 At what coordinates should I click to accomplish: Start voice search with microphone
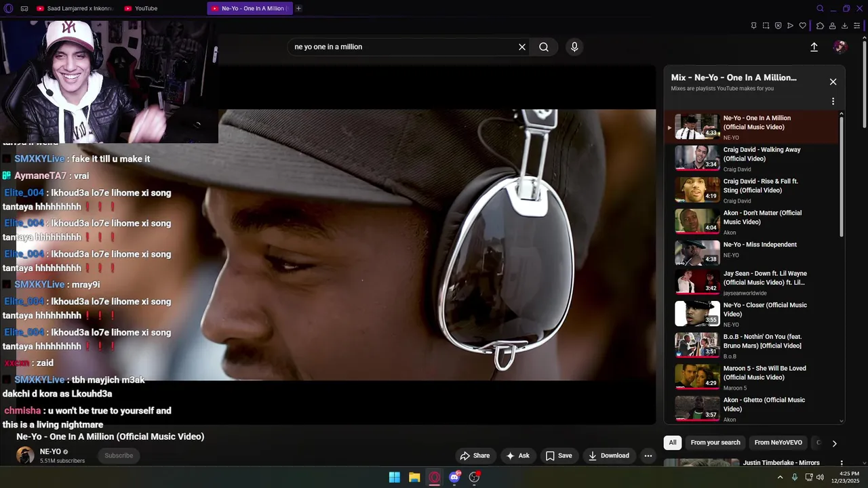574,47
